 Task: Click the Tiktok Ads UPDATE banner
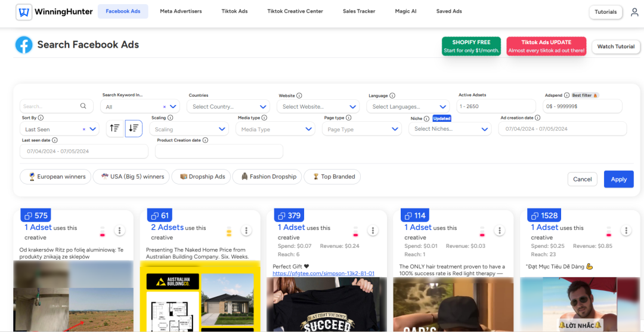point(546,46)
